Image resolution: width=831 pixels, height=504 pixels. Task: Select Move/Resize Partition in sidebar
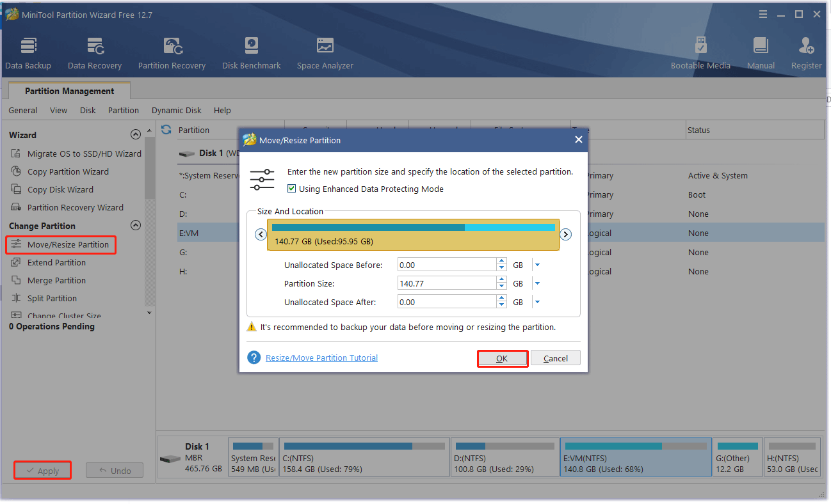61,244
